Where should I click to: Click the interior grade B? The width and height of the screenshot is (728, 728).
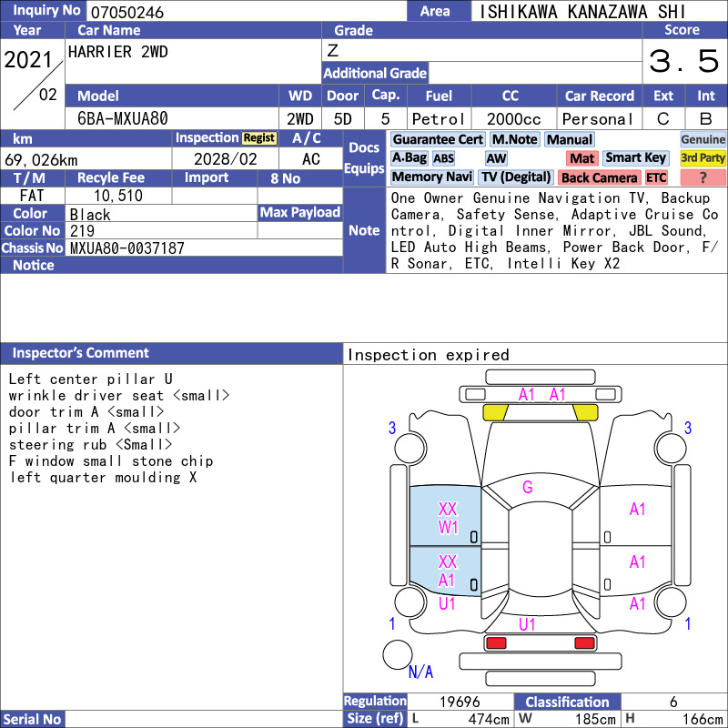[706, 119]
